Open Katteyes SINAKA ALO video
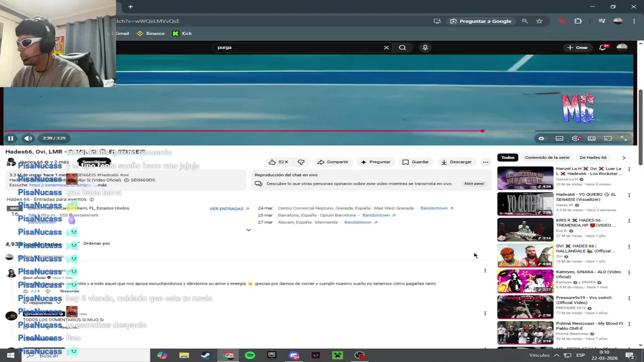The width and height of the screenshot is (644, 362). pyautogui.click(x=525, y=281)
